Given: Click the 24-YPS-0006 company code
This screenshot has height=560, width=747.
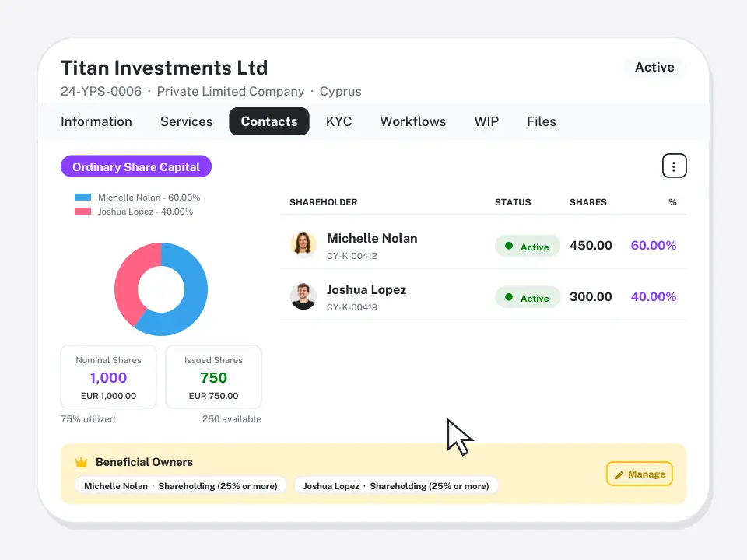Looking at the screenshot, I should click(101, 92).
